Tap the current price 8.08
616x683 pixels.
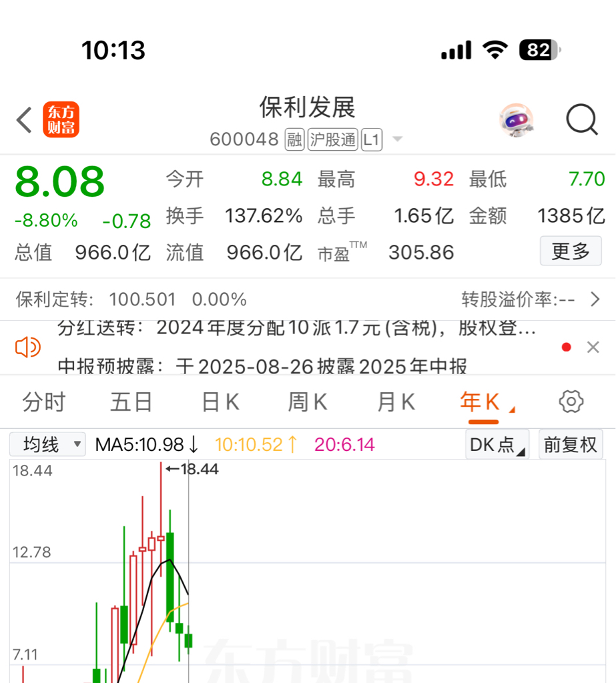pyautogui.click(x=59, y=181)
